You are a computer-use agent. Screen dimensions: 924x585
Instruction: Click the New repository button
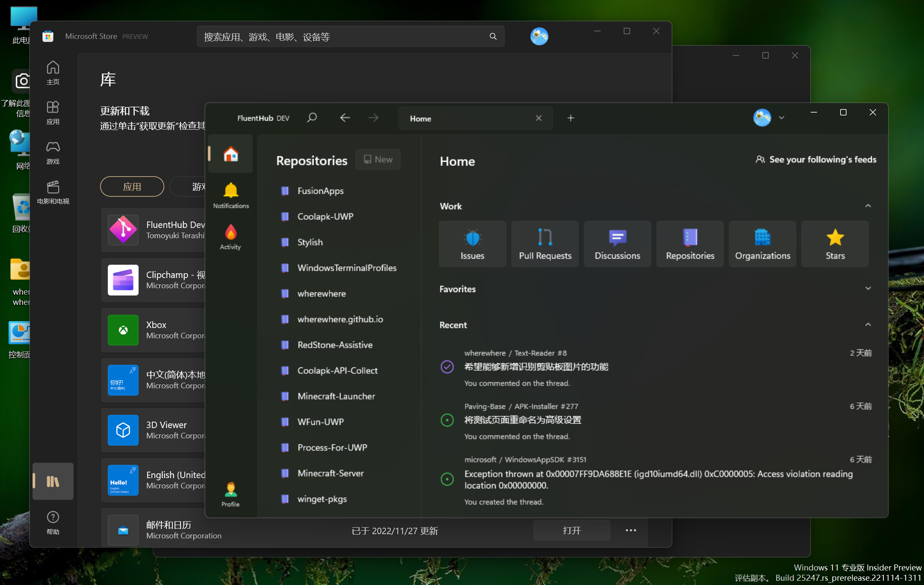pyautogui.click(x=378, y=159)
